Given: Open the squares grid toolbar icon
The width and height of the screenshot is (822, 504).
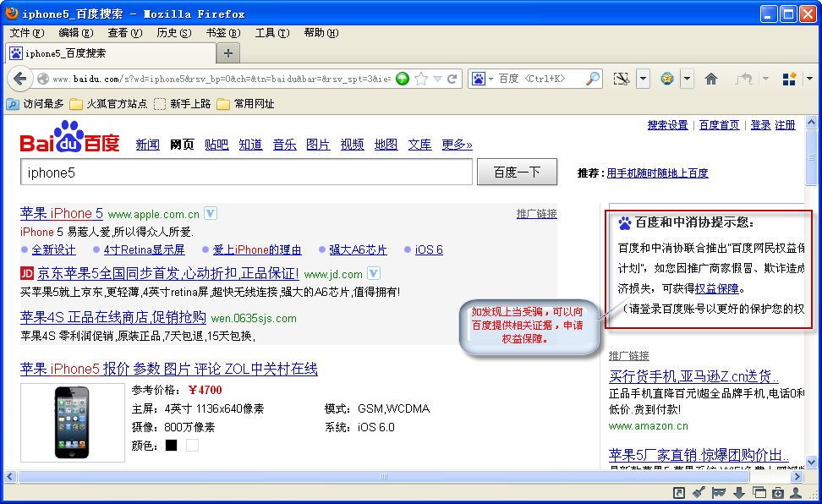Looking at the screenshot, I should tap(789, 79).
